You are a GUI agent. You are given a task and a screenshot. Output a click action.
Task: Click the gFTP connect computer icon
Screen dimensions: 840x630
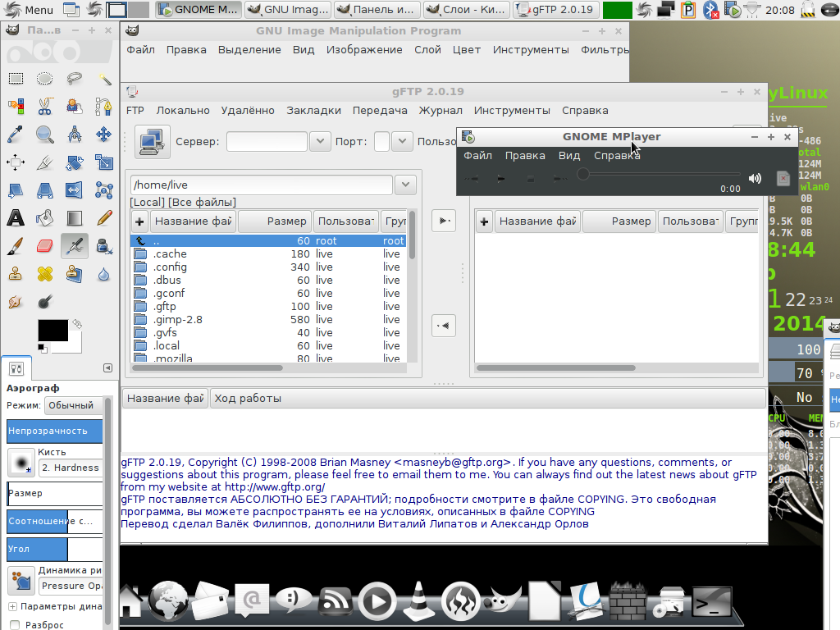[152, 142]
